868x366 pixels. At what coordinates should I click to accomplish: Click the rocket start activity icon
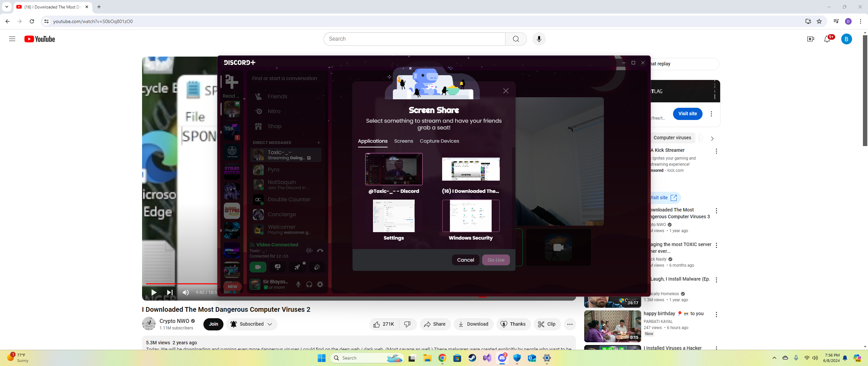pos(297,267)
